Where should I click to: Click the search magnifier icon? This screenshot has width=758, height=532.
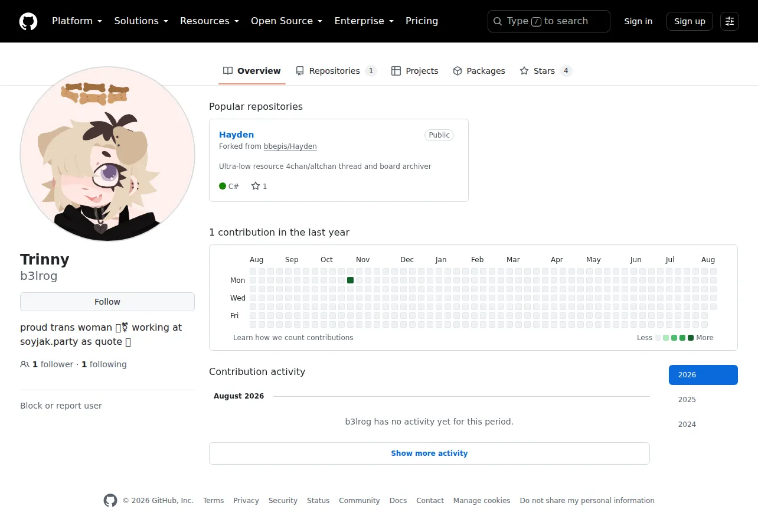[x=498, y=21]
